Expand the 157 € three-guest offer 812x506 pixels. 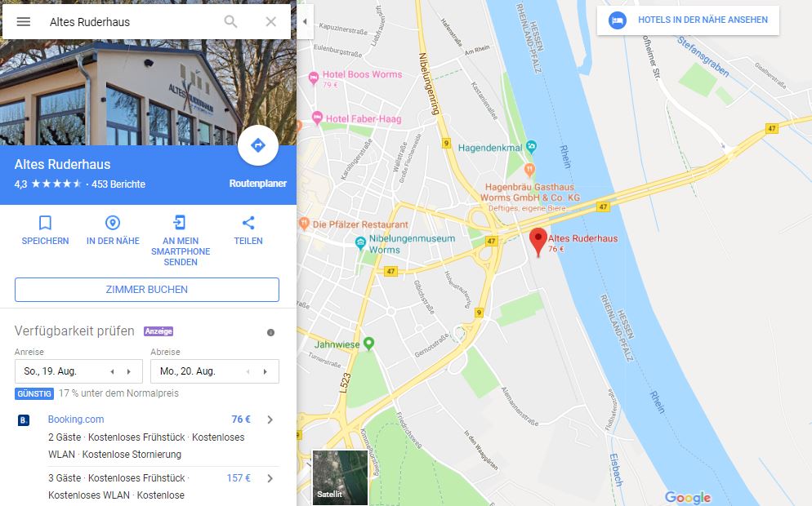click(x=270, y=478)
